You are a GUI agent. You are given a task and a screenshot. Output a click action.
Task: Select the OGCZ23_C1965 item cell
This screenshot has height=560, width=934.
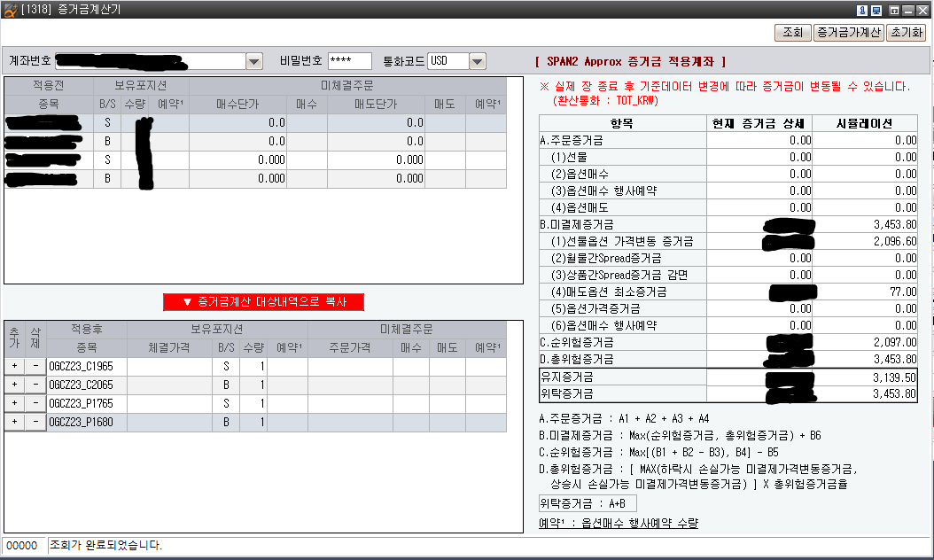click(x=87, y=367)
